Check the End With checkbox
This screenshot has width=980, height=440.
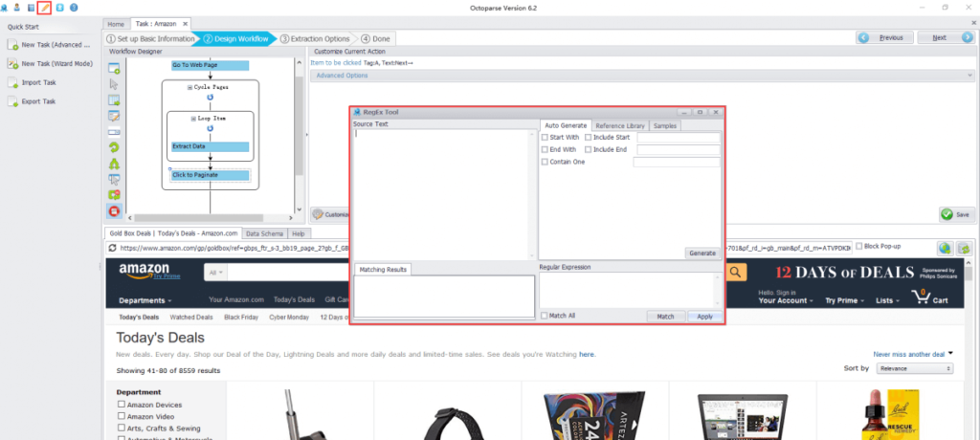pyautogui.click(x=545, y=149)
